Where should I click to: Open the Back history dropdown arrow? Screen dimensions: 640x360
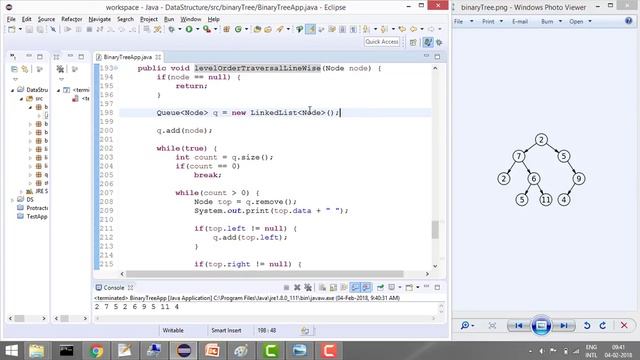pos(423,29)
